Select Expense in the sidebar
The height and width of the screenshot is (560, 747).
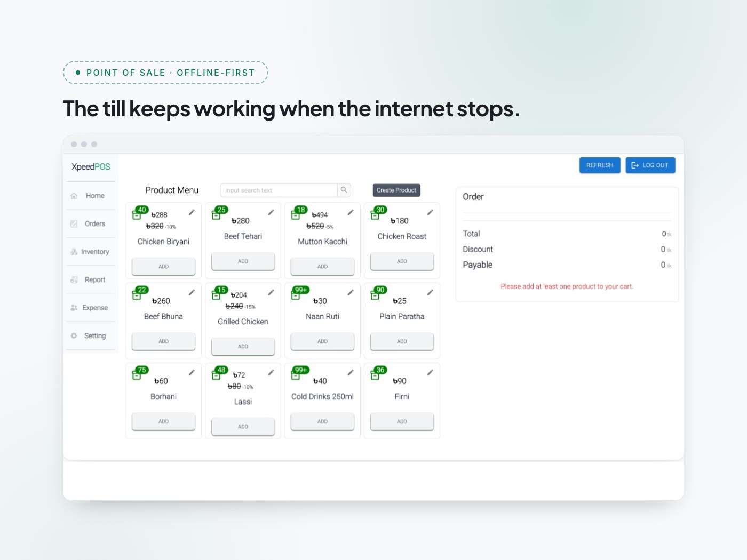click(91, 308)
